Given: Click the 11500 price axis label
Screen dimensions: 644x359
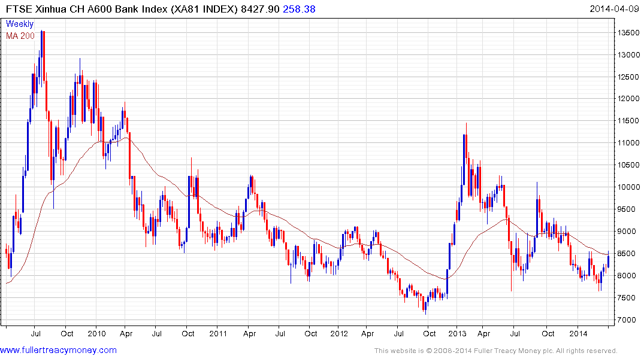Looking at the screenshot, I should click(628, 121).
